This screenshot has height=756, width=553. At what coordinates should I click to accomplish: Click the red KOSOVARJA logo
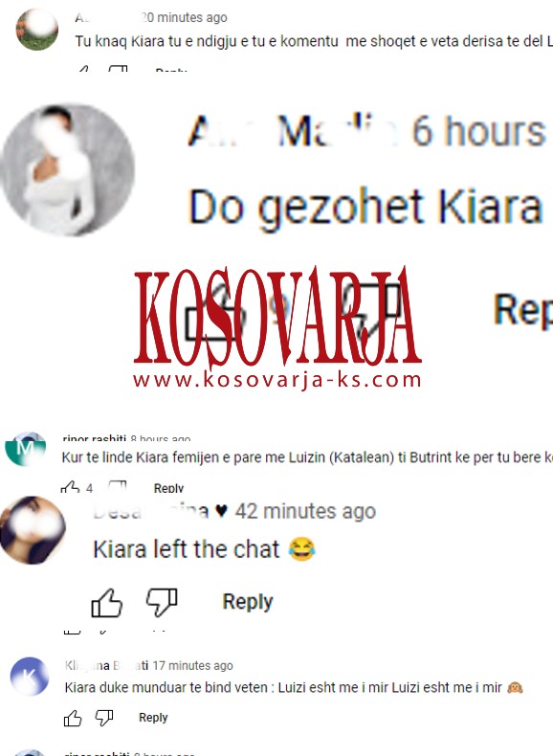277,316
